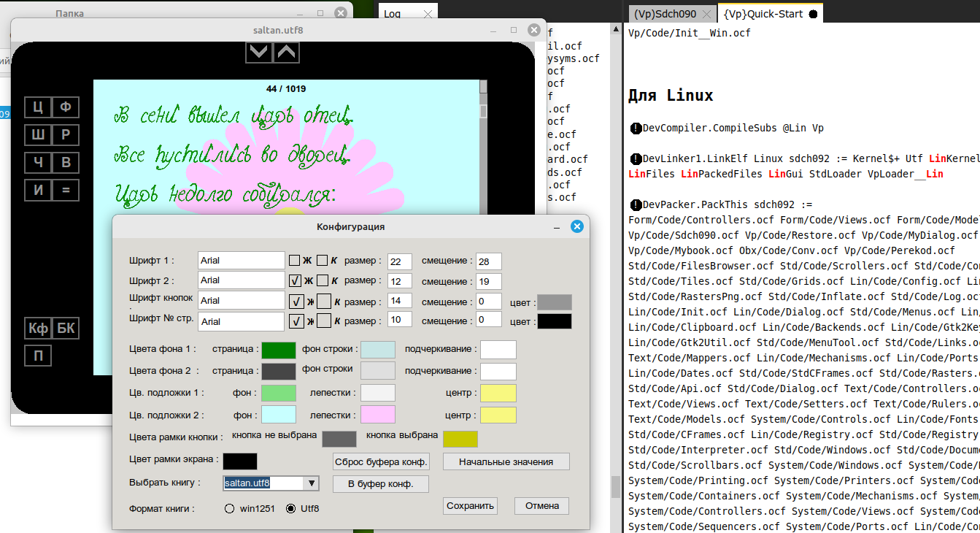Image resolution: width=980 pixels, height=533 pixels.
Task: Click the Шрифт 1 размер field
Action: pyautogui.click(x=400, y=261)
